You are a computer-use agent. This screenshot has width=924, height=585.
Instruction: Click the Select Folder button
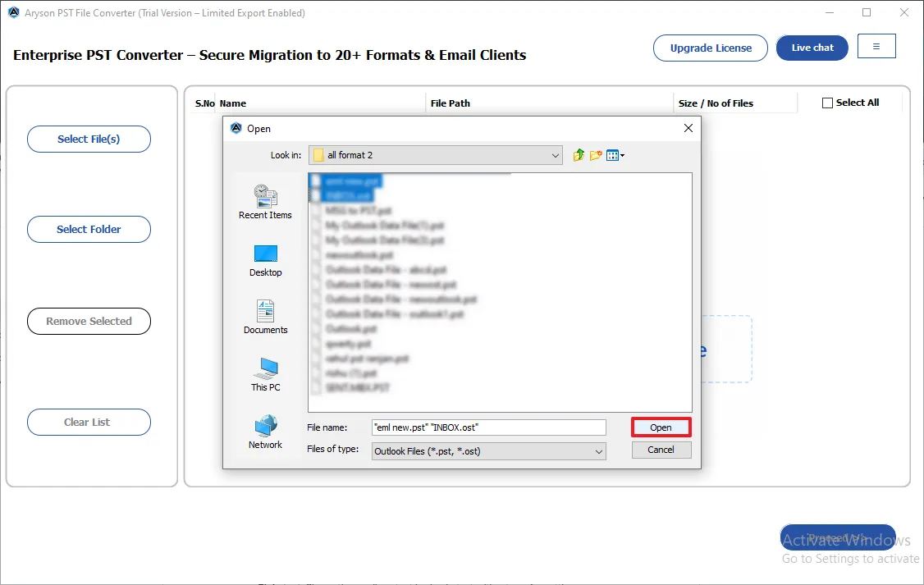[x=89, y=229]
